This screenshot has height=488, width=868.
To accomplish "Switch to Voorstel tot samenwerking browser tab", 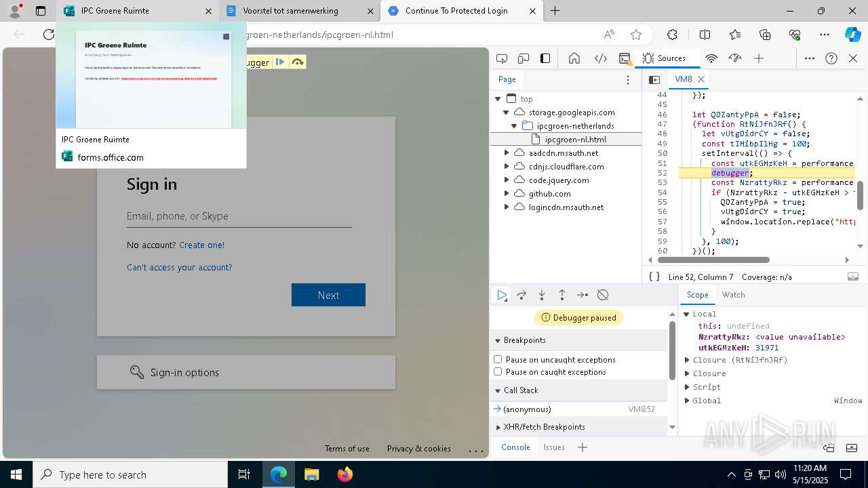I will tap(298, 11).
